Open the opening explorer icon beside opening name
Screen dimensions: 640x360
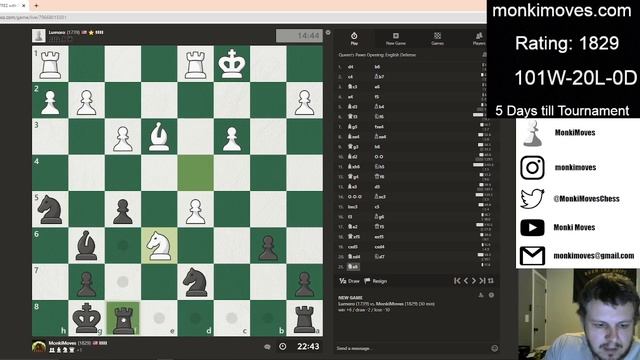[484, 55]
